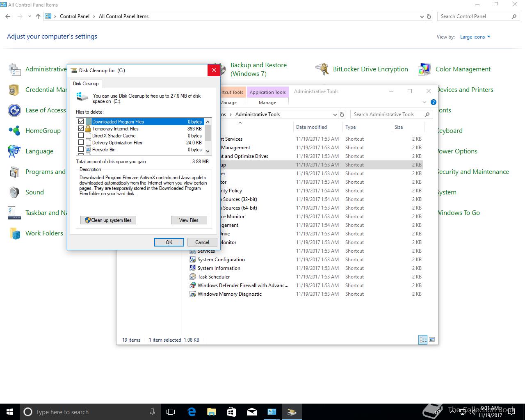
Task: Expand Administrative Tools address history dropdown
Action: 335,114
